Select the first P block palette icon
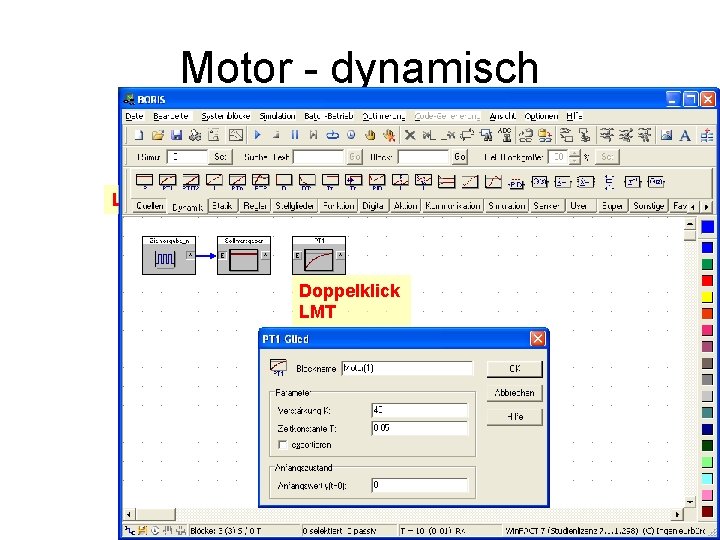 [144, 181]
